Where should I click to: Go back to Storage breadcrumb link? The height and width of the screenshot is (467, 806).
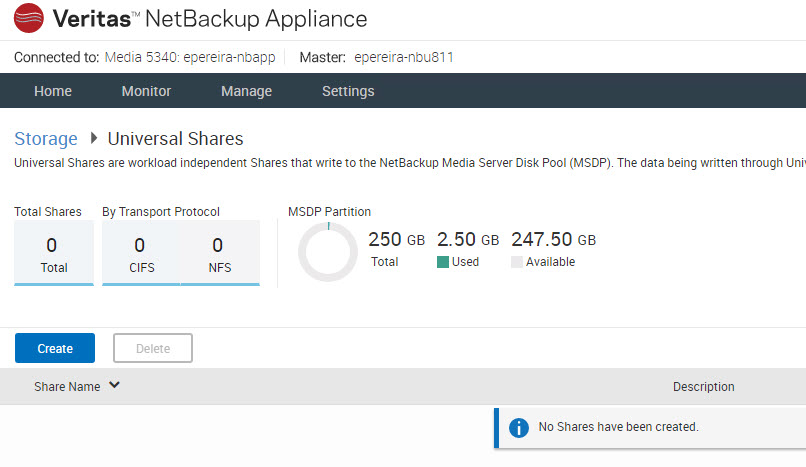(x=46, y=139)
